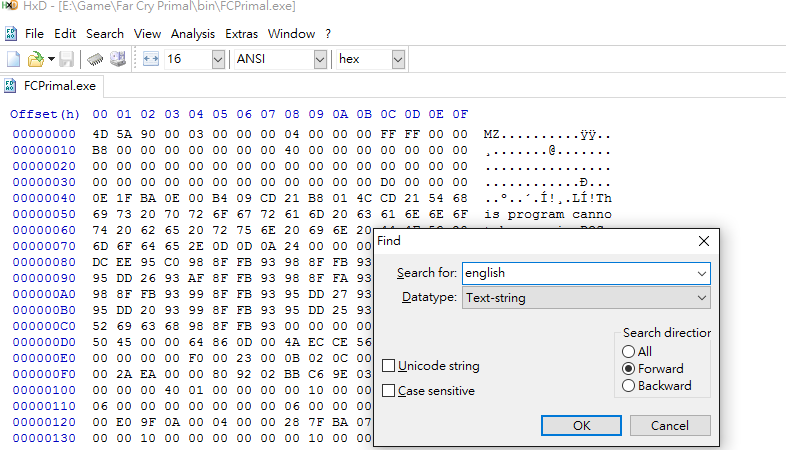
Task: Select the Backward search direction
Action: point(628,385)
